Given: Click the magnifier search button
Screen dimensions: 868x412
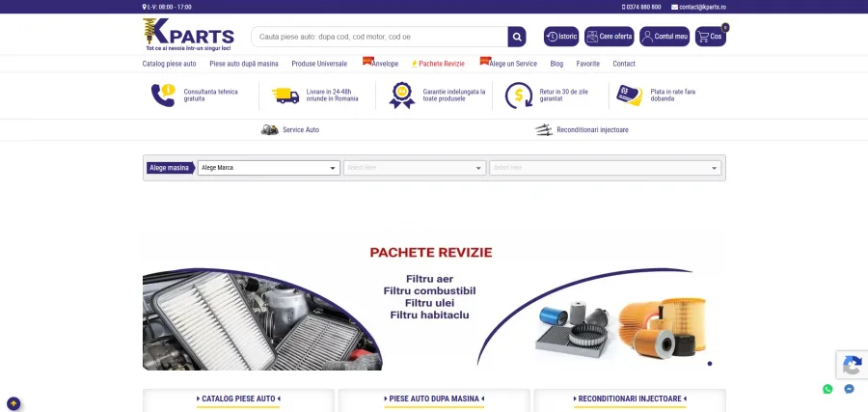Looking at the screenshot, I should (517, 37).
